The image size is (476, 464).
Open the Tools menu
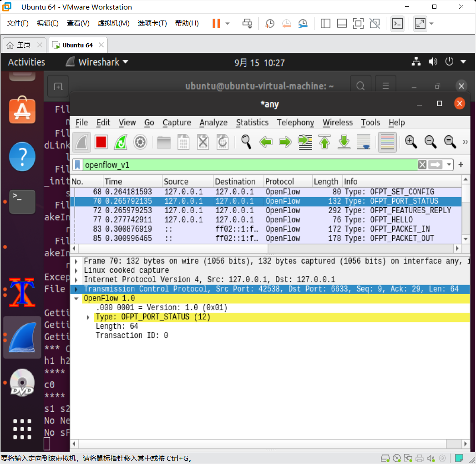370,122
